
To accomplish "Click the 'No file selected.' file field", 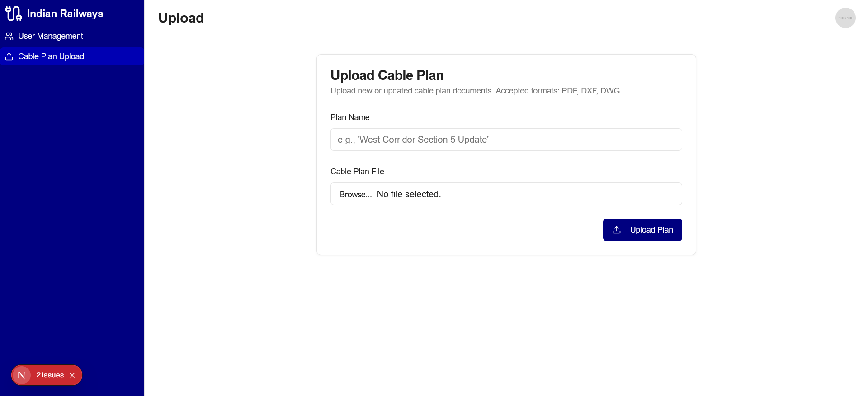I will pyautogui.click(x=409, y=194).
